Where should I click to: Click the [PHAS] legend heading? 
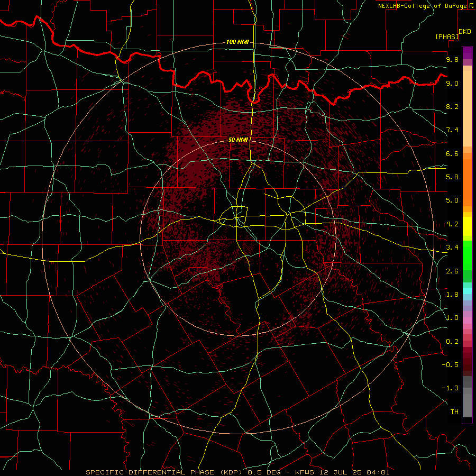(x=447, y=36)
